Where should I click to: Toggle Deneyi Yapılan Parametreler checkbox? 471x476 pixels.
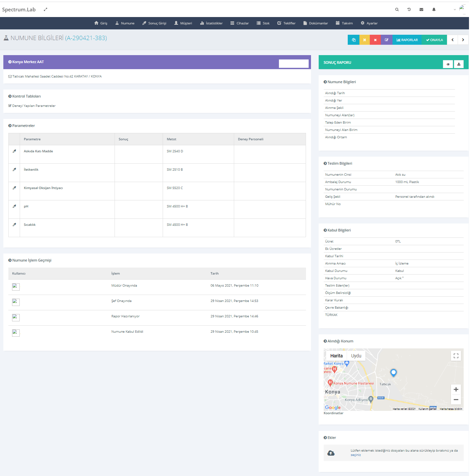10,106
